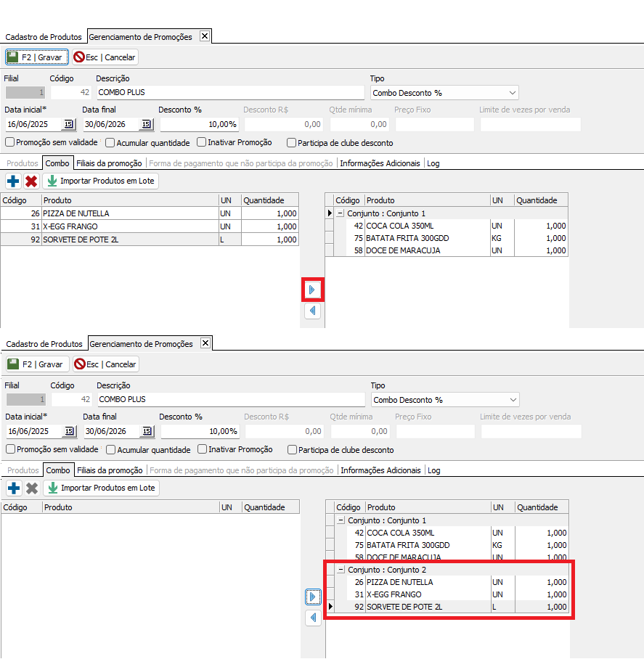644x659 pixels.
Task: Collapse the 'Conjunto 2' group
Action: 341,570
